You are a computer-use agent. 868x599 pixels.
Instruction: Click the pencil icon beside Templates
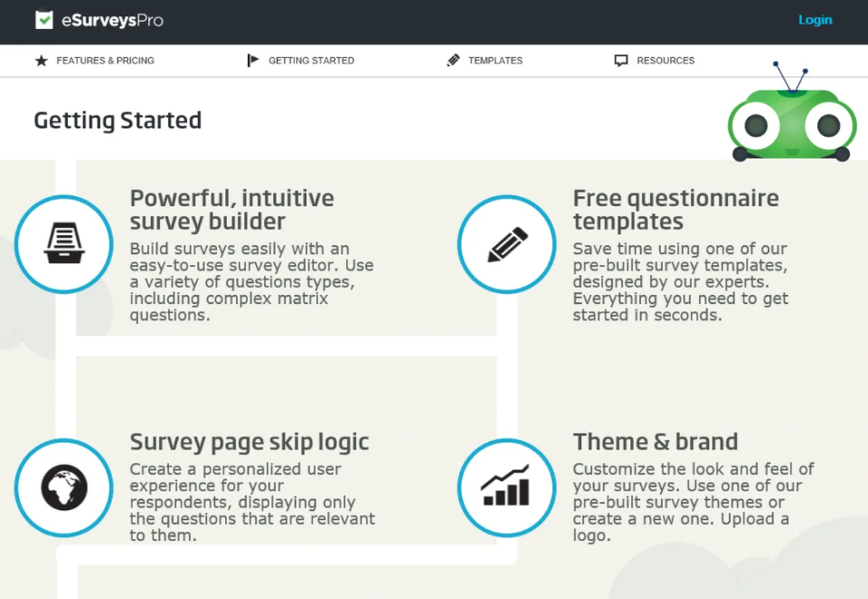click(x=454, y=61)
